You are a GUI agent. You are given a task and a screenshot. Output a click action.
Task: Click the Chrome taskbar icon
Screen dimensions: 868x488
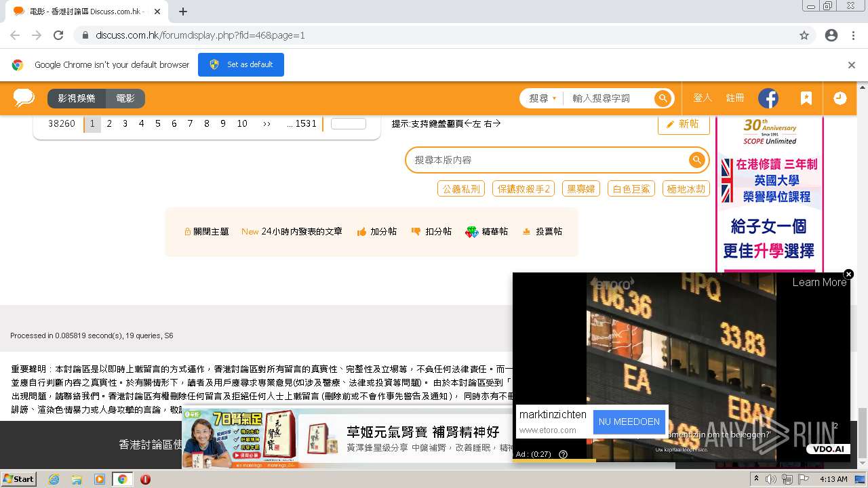click(123, 479)
